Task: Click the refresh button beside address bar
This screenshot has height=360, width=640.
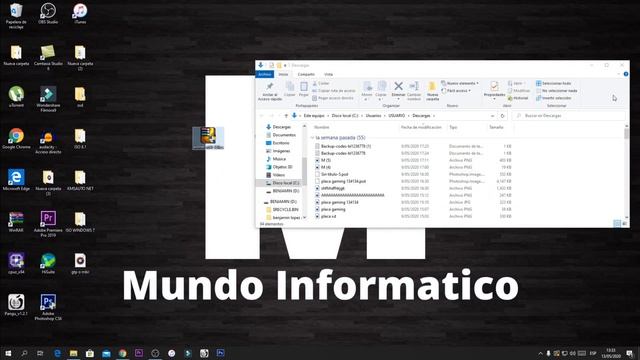Action: [x=502, y=116]
